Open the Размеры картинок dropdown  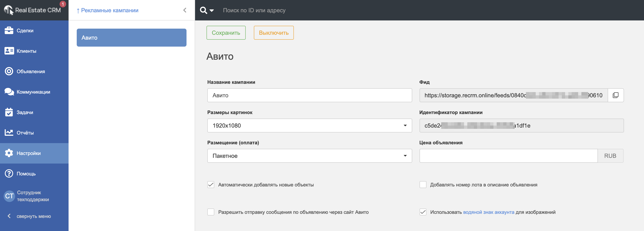(310, 126)
